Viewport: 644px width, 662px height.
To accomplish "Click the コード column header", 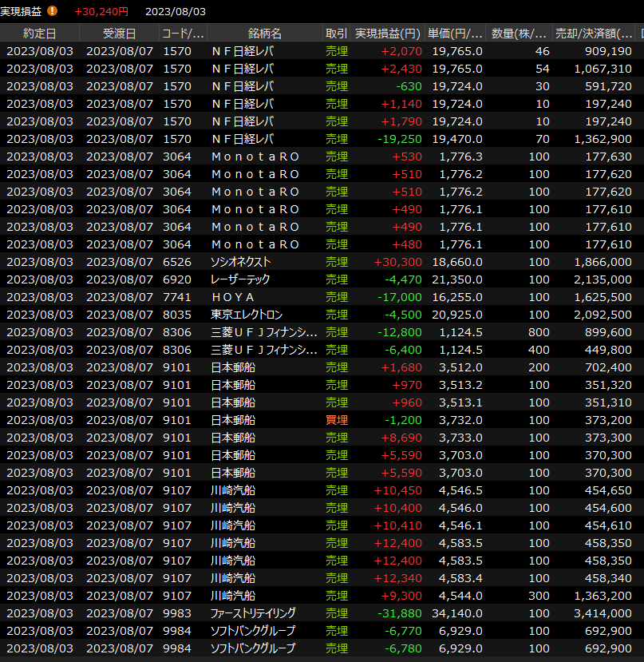I will [x=183, y=34].
